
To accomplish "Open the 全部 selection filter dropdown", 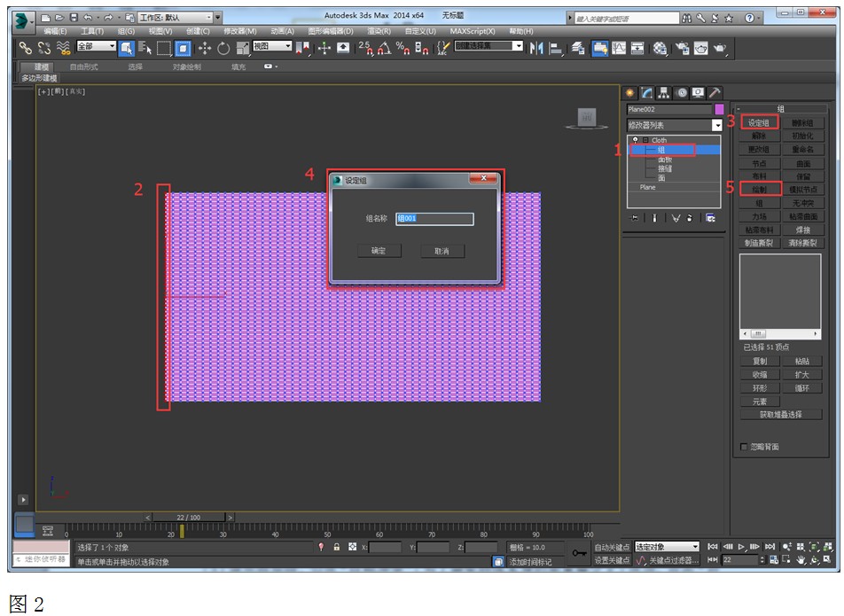I will (x=96, y=47).
